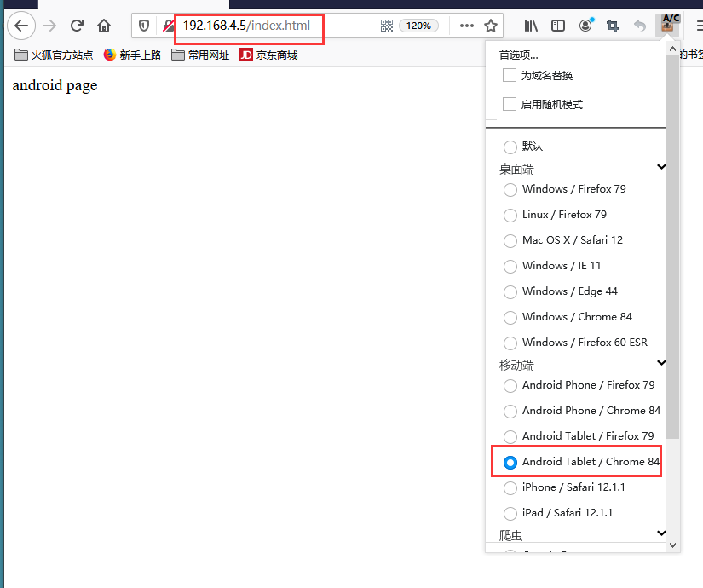Click the forward navigation arrow

[49, 26]
